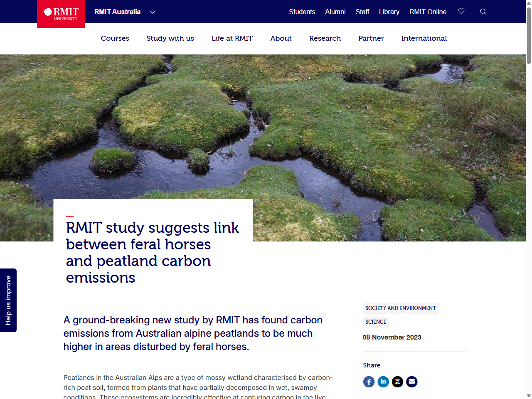Visit the RMIT Online link
The image size is (532, 399).
pyautogui.click(x=428, y=12)
